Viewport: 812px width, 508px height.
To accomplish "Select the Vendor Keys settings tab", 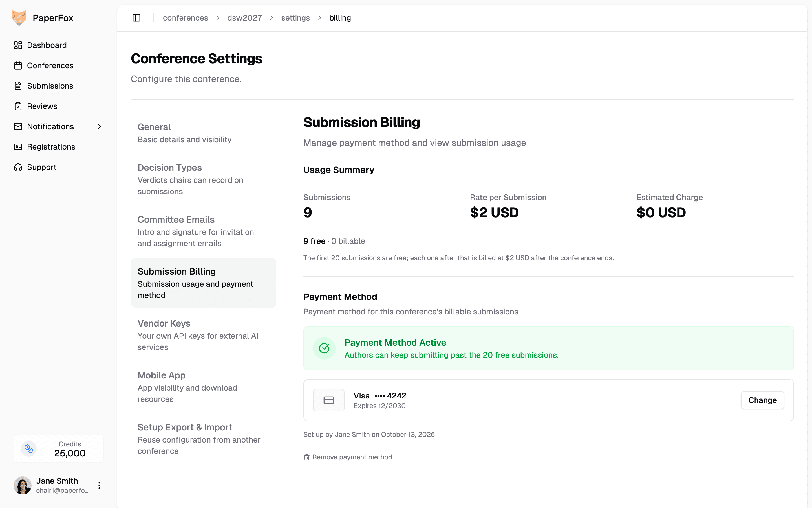I will pyautogui.click(x=203, y=335).
